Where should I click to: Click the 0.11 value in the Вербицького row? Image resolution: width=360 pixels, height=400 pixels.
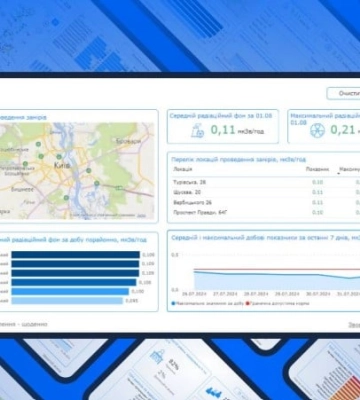coord(318,202)
